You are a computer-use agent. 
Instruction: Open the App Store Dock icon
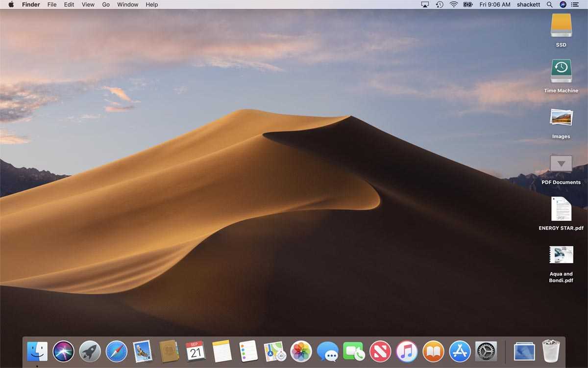tap(460, 351)
